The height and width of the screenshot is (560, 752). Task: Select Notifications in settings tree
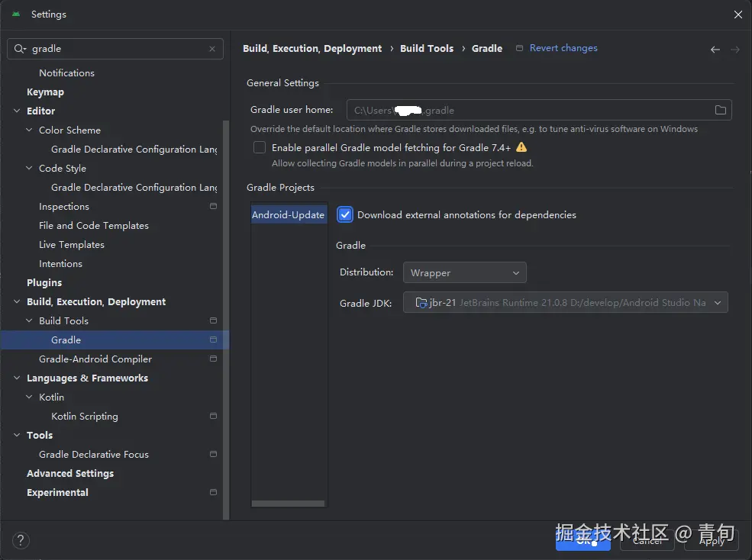click(66, 73)
